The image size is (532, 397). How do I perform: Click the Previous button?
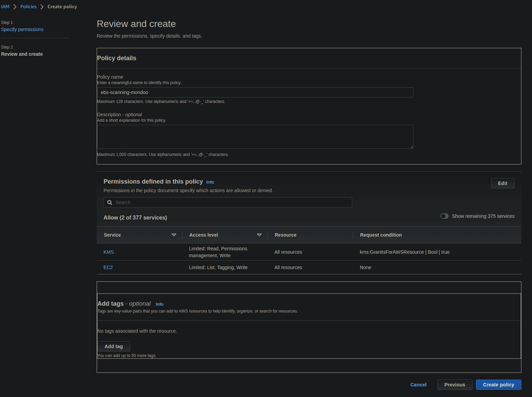click(455, 385)
